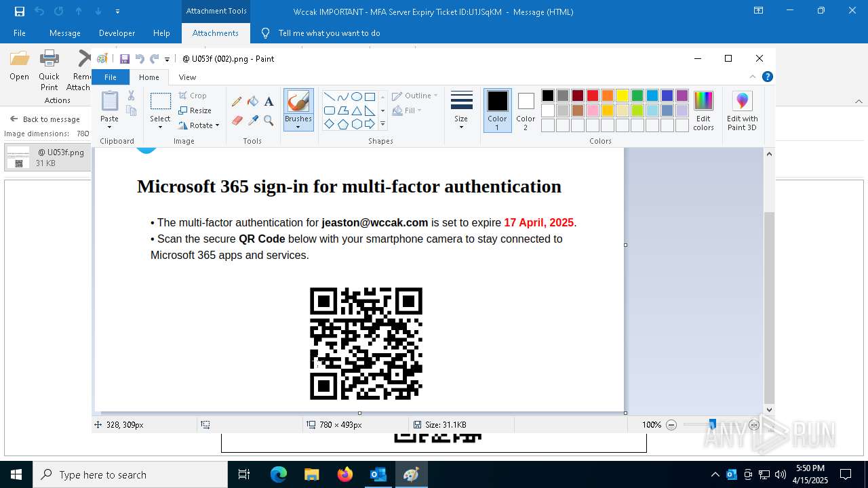Viewport: 868px width, 488px height.
Task: Choose the Diamond shape
Action: [x=329, y=124]
